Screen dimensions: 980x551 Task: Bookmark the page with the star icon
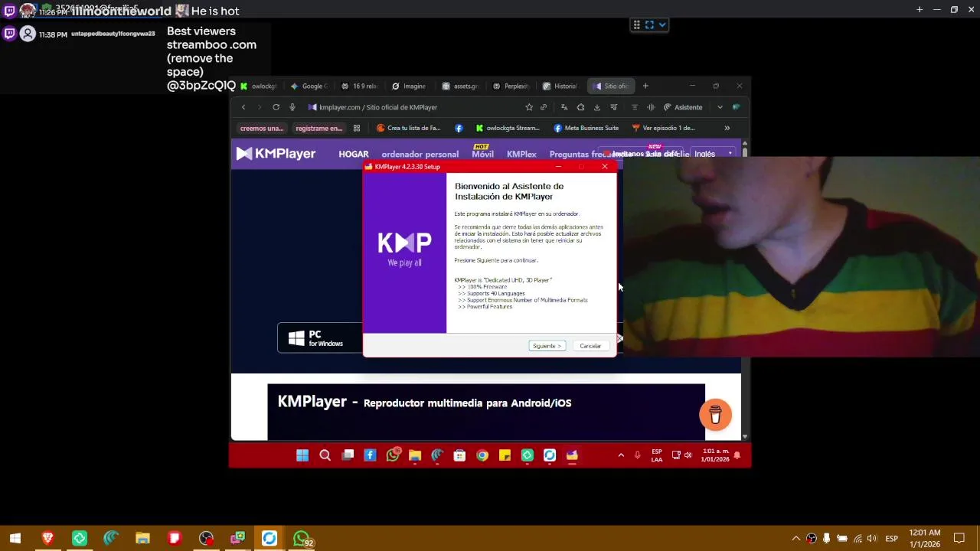[529, 107]
